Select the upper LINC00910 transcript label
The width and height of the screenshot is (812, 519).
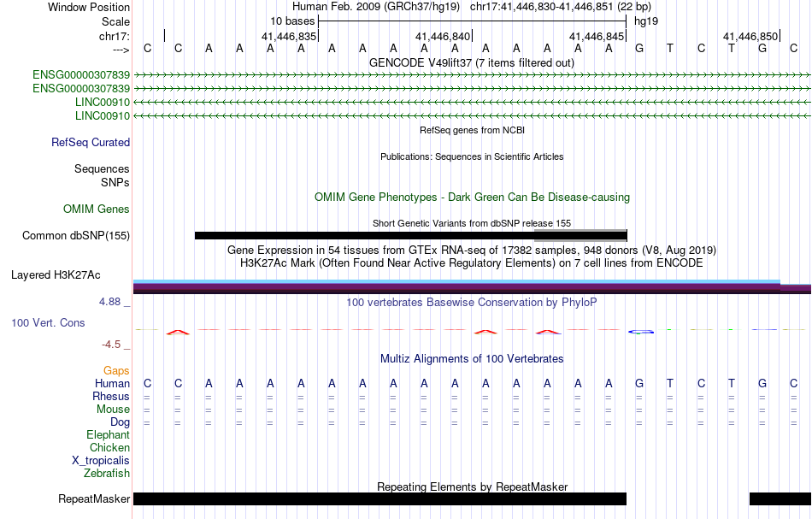tap(103, 102)
